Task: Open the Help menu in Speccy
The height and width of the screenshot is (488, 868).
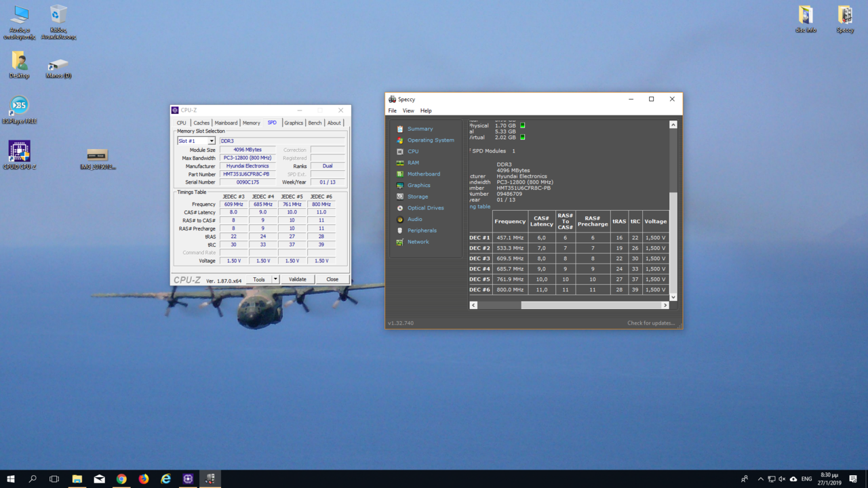Action: [x=426, y=110]
